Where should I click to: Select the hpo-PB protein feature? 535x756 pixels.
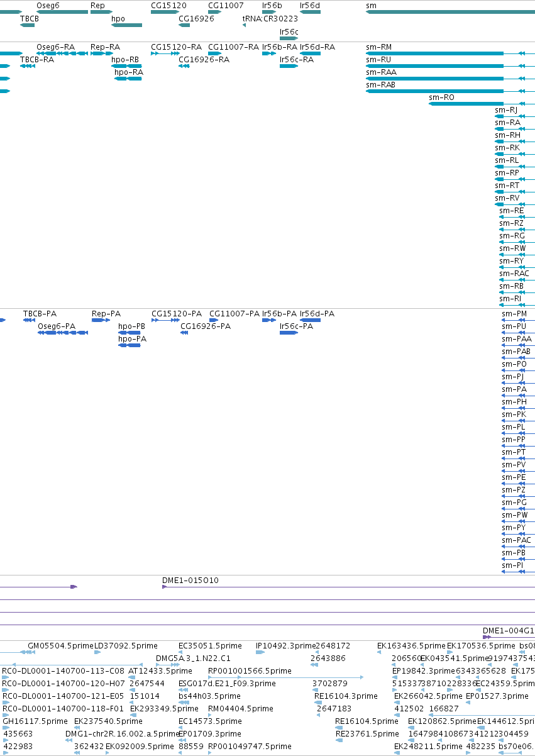(x=129, y=332)
